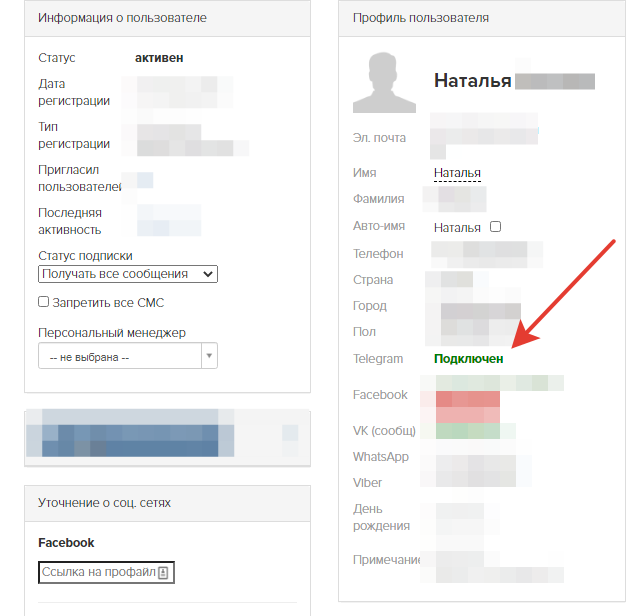Click the WhatsApp field label

381,457
